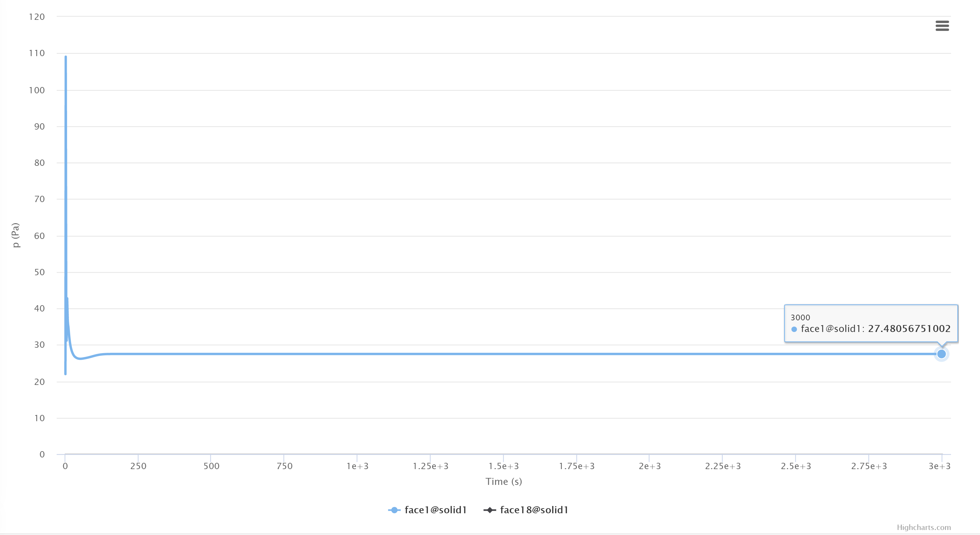Click the 'Time (s)' x-axis title
The width and height of the screenshot is (980, 535).
tap(503, 481)
